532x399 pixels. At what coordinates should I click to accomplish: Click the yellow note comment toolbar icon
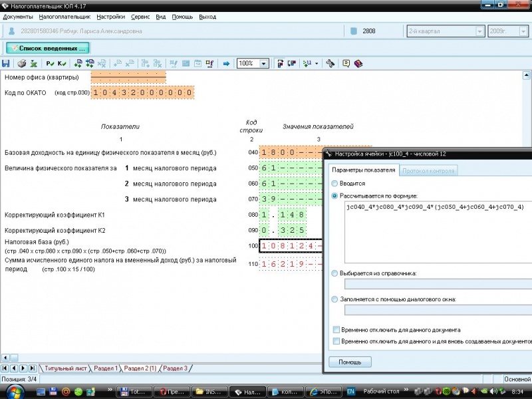click(346, 63)
